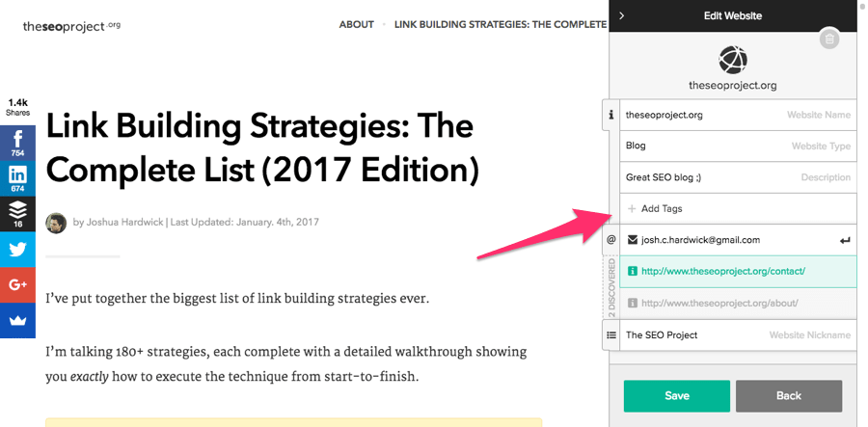Click the Buffer share icon
Viewport: 868px width, 427px height.
[x=17, y=214]
